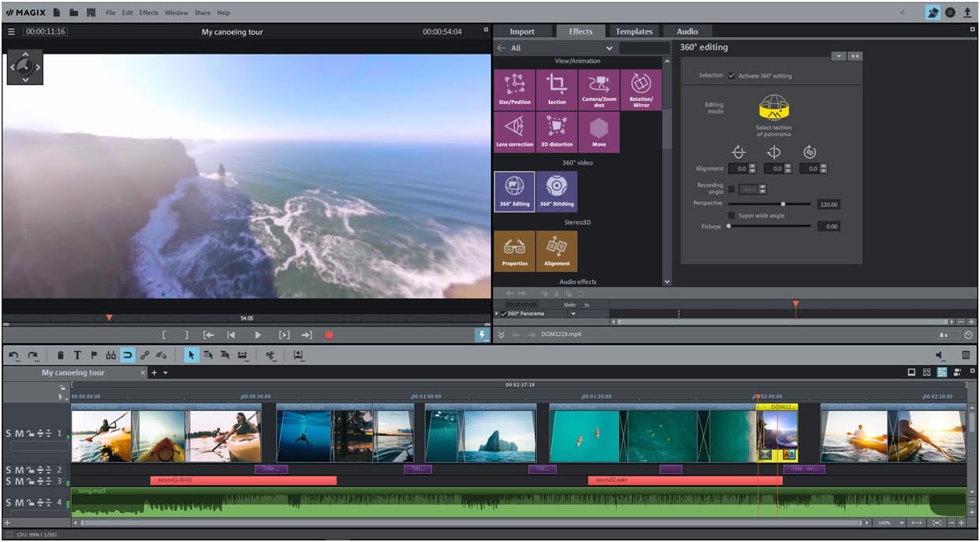Viewport: 980px width, 542px height.
Task: Expand the 360° Panorama keyframe row
Action: [x=497, y=314]
